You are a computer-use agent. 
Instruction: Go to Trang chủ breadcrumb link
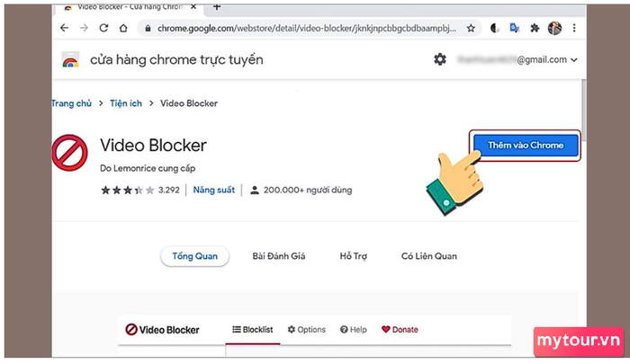point(71,103)
